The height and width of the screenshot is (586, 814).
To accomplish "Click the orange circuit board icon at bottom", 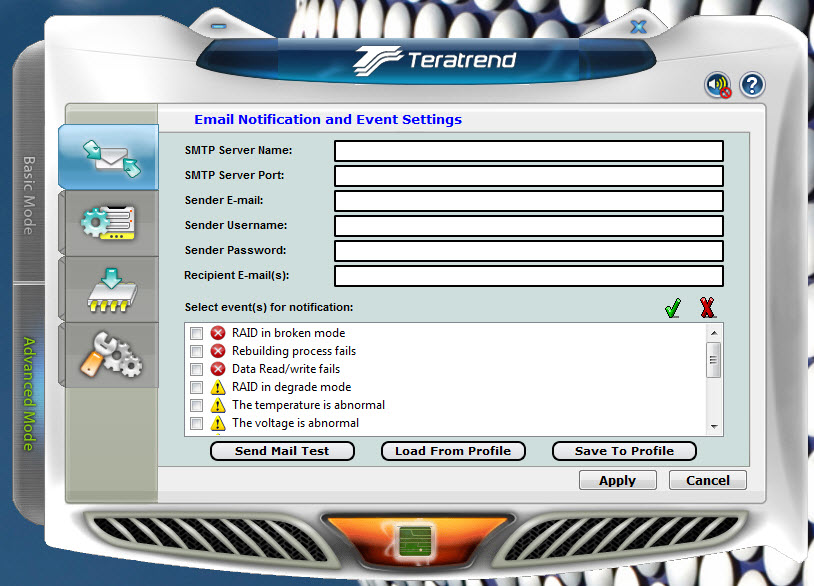I will pyautogui.click(x=415, y=541).
